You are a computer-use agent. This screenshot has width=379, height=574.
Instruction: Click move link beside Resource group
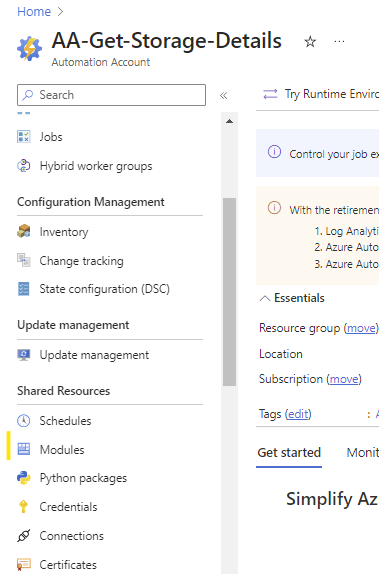361,328
